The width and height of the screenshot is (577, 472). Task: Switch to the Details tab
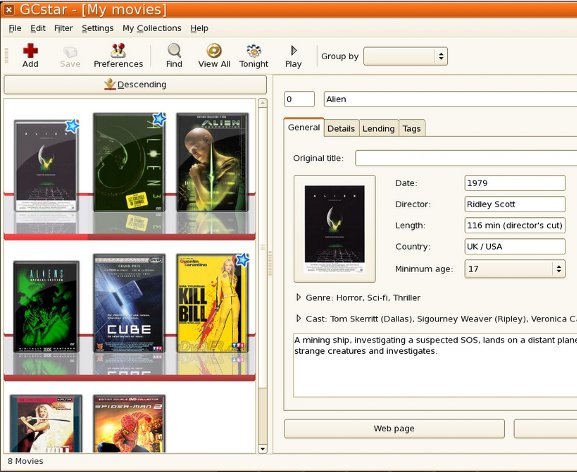(x=341, y=128)
